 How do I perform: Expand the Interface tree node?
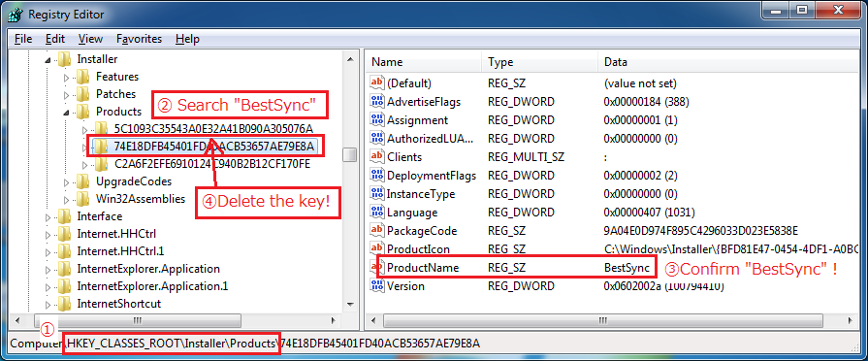click(x=48, y=216)
